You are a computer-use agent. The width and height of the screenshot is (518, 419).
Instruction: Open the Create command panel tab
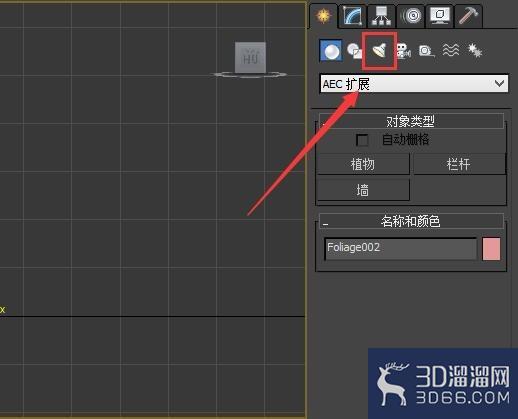pyautogui.click(x=324, y=16)
